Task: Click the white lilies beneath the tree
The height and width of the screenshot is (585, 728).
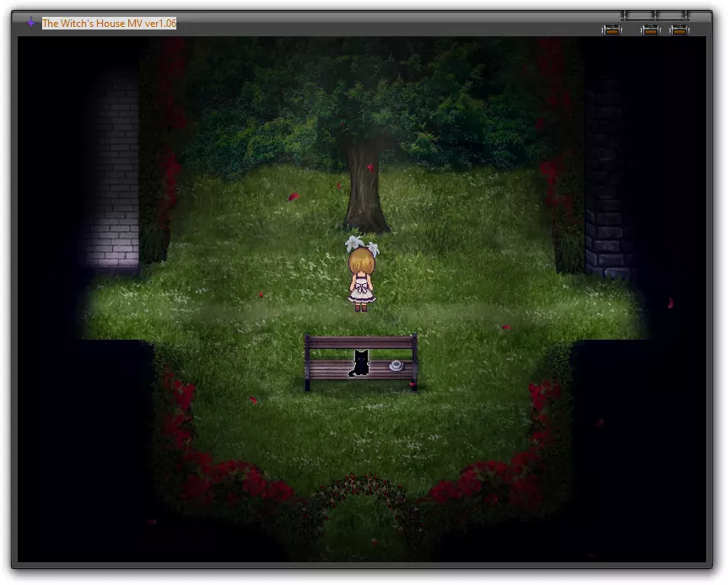Action: (x=362, y=245)
